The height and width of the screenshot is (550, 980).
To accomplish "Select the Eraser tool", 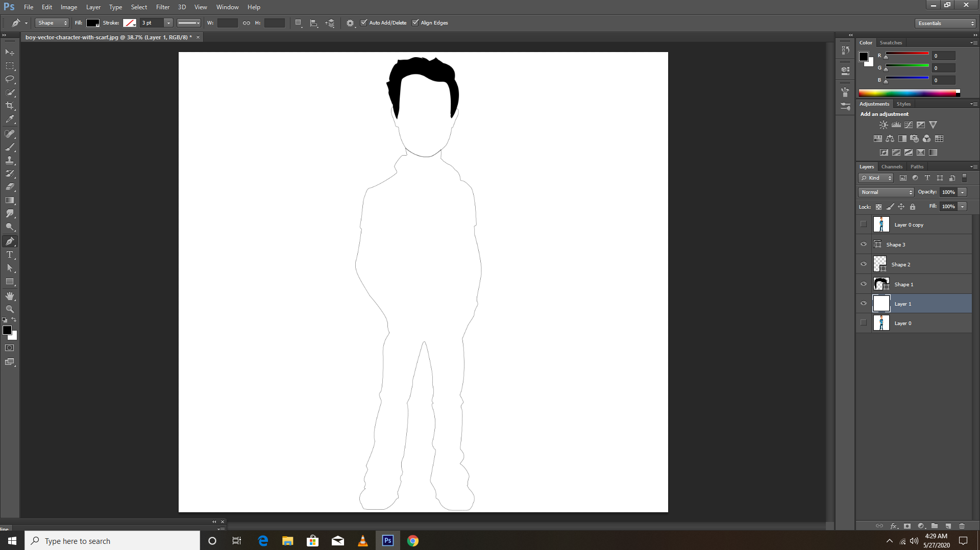I will click(x=10, y=187).
